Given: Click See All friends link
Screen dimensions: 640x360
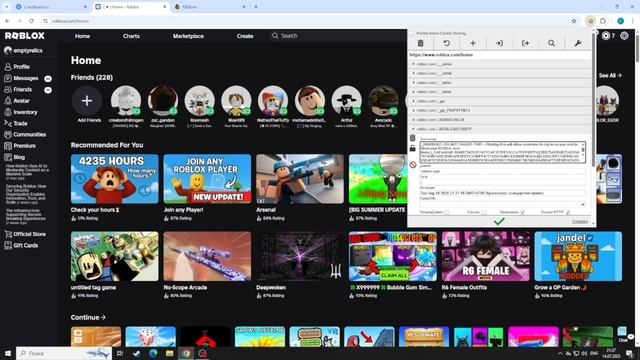Looking at the screenshot, I should [610, 76].
